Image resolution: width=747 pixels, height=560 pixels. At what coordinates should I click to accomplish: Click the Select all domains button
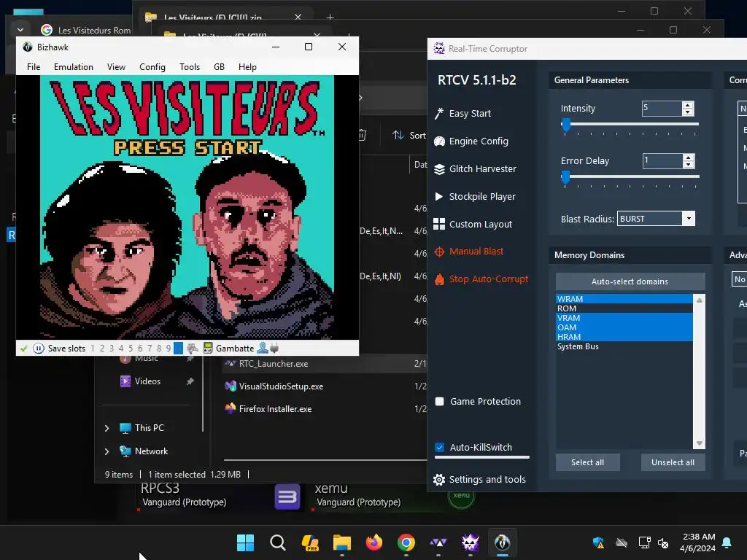coord(587,462)
